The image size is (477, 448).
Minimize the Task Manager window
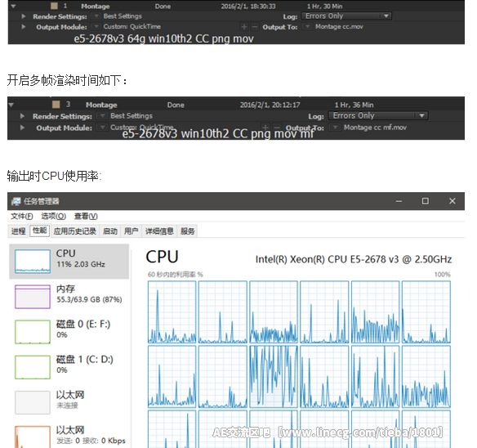point(399,201)
